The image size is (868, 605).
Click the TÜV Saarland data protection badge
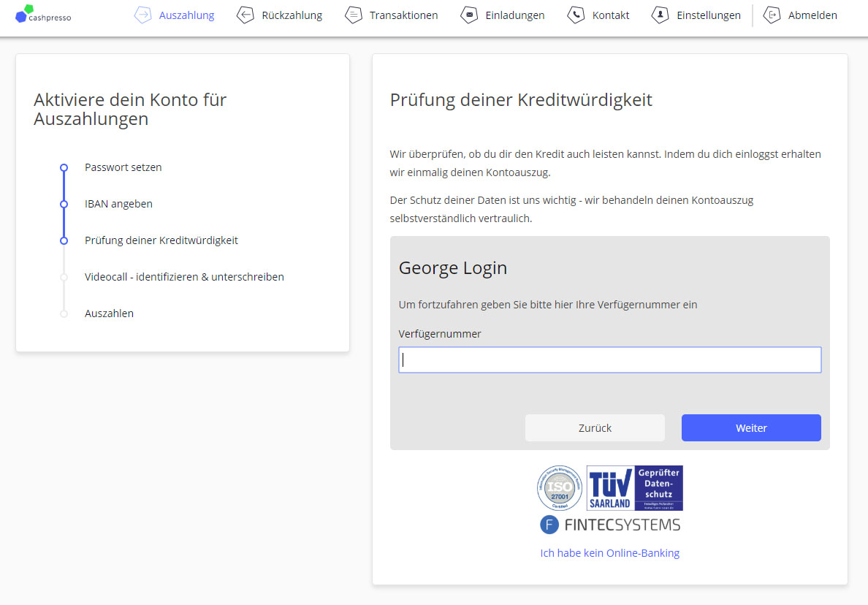(634, 488)
